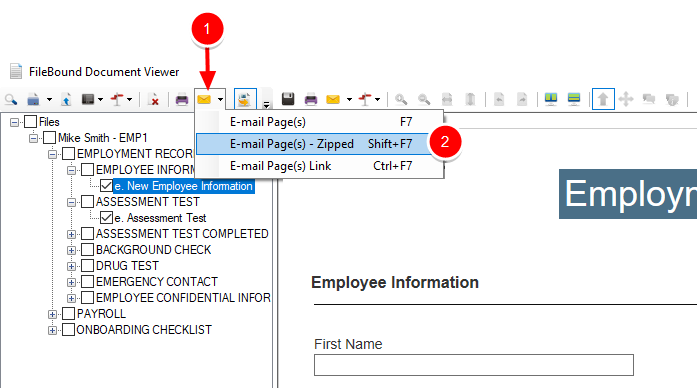Select the Mike Smith - EMP1 tree label

point(103,138)
